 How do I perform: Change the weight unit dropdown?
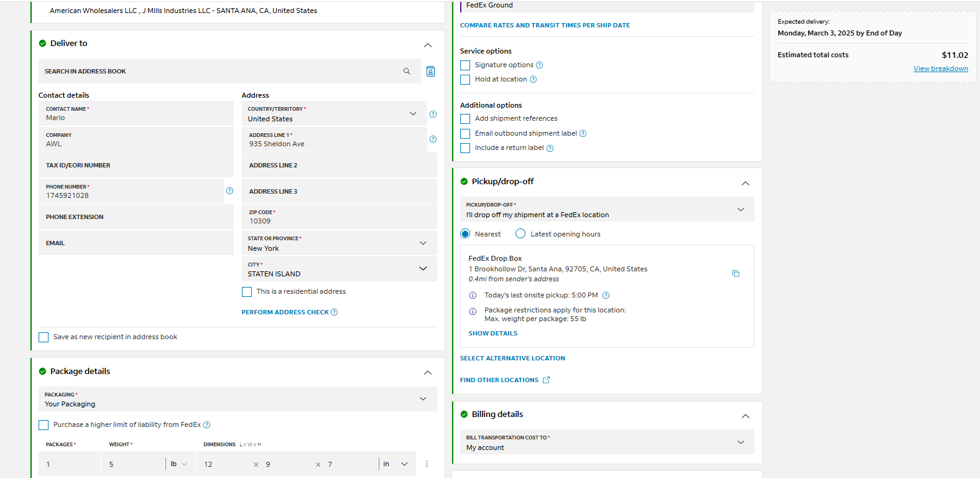coord(179,464)
